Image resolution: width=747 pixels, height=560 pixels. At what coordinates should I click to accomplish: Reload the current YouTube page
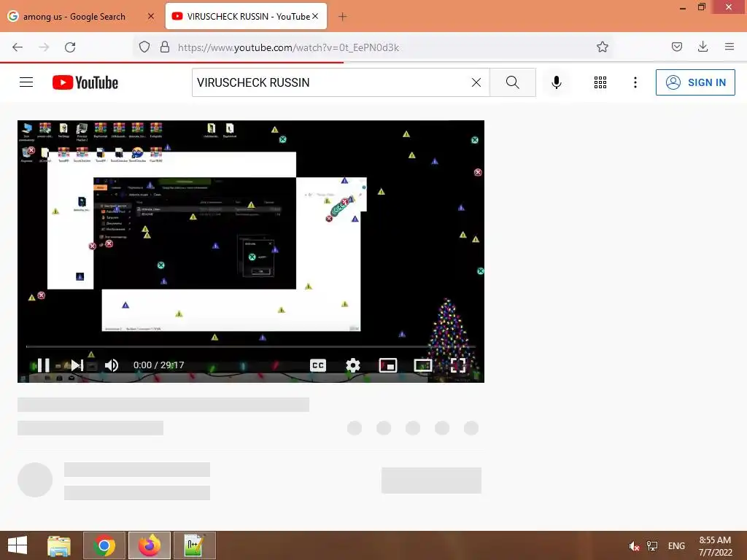click(70, 47)
